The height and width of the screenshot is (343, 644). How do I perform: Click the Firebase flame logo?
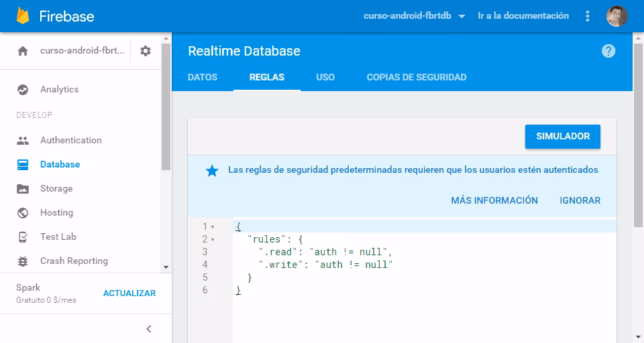23,15
